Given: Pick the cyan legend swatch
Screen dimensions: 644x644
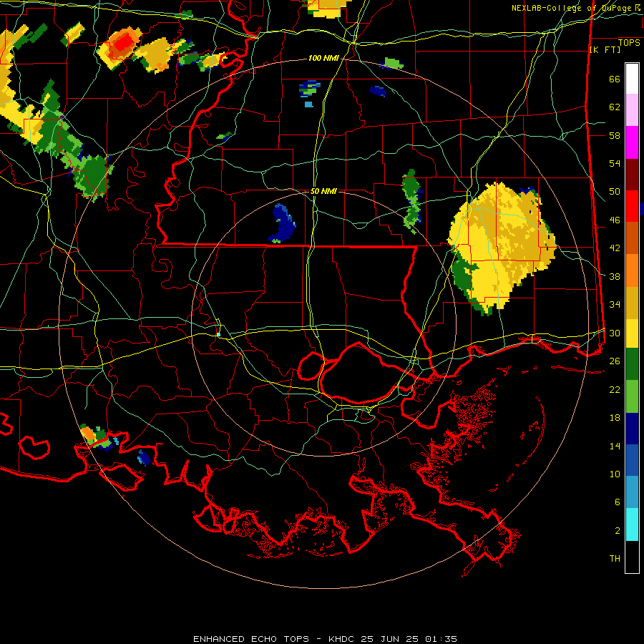Looking at the screenshot, I should click(632, 525).
